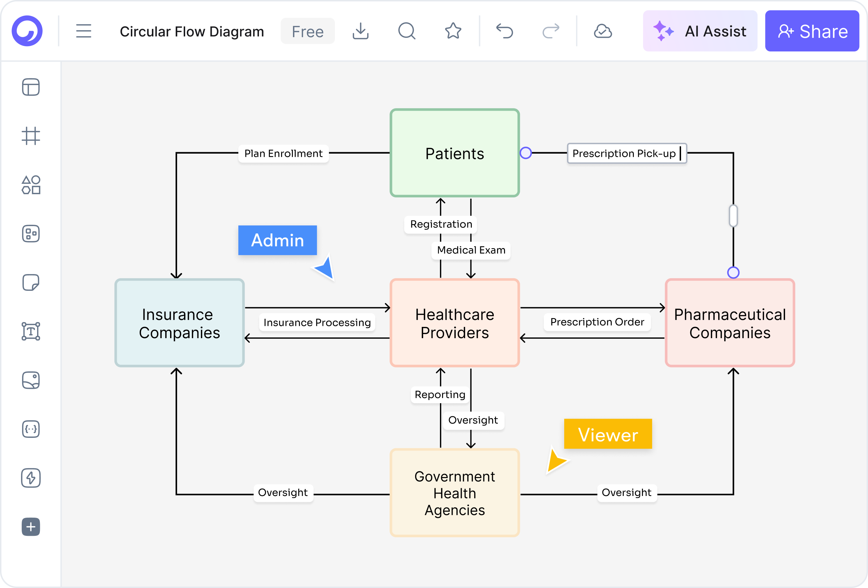Select the Insurance Companies node
868x588 pixels.
click(x=180, y=323)
